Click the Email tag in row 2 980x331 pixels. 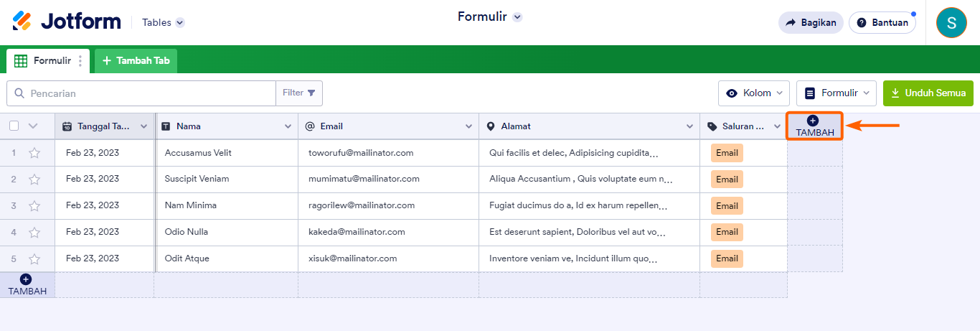[727, 180]
